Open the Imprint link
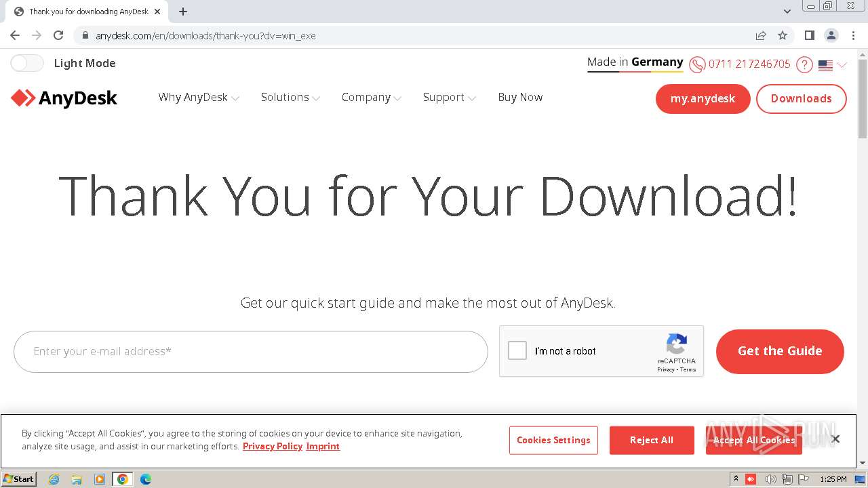 [323, 446]
